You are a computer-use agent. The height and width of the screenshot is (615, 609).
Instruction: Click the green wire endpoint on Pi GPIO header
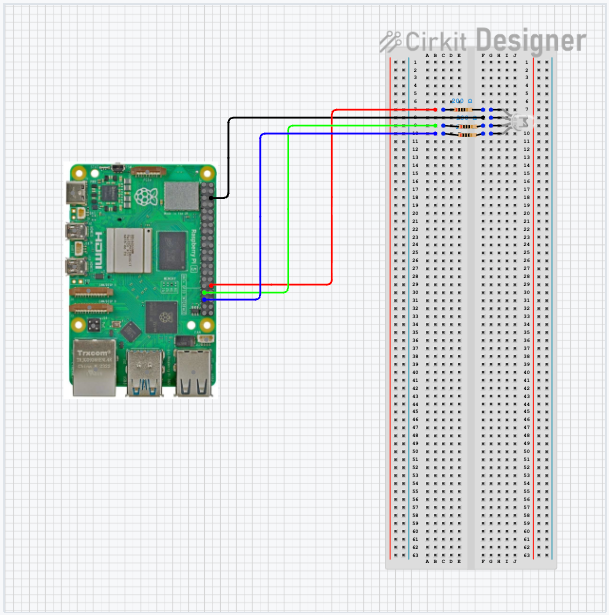[x=204, y=293]
